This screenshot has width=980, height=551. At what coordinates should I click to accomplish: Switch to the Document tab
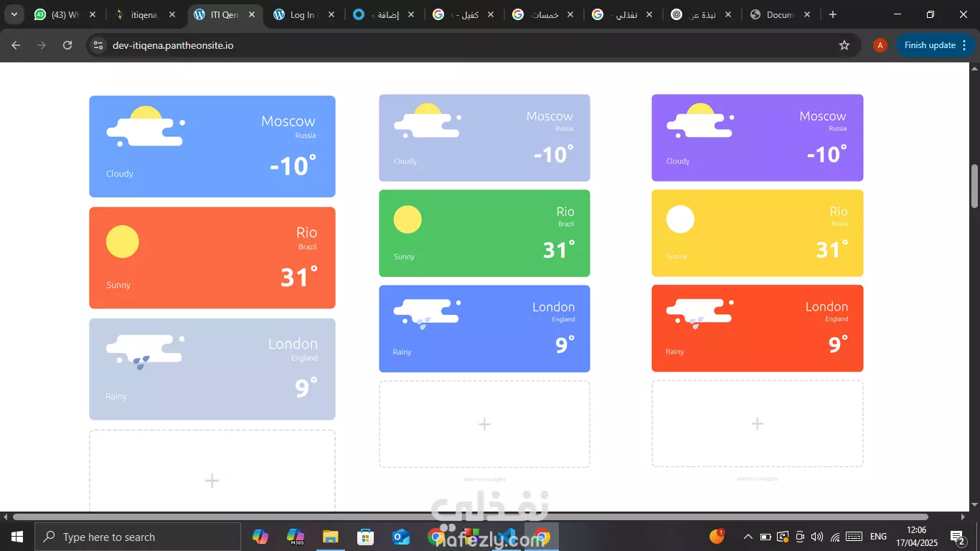(781, 14)
